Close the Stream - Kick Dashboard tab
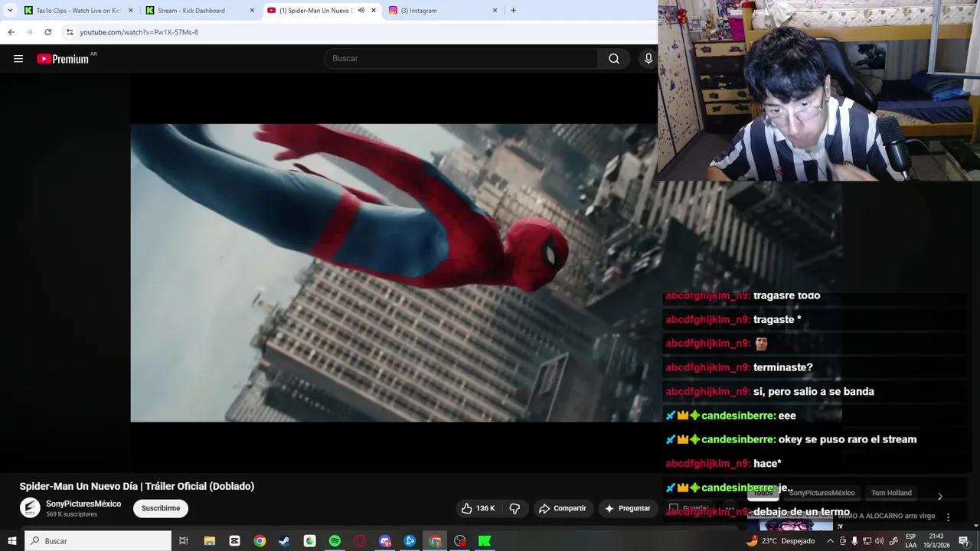The width and height of the screenshot is (980, 551). (x=252, y=11)
